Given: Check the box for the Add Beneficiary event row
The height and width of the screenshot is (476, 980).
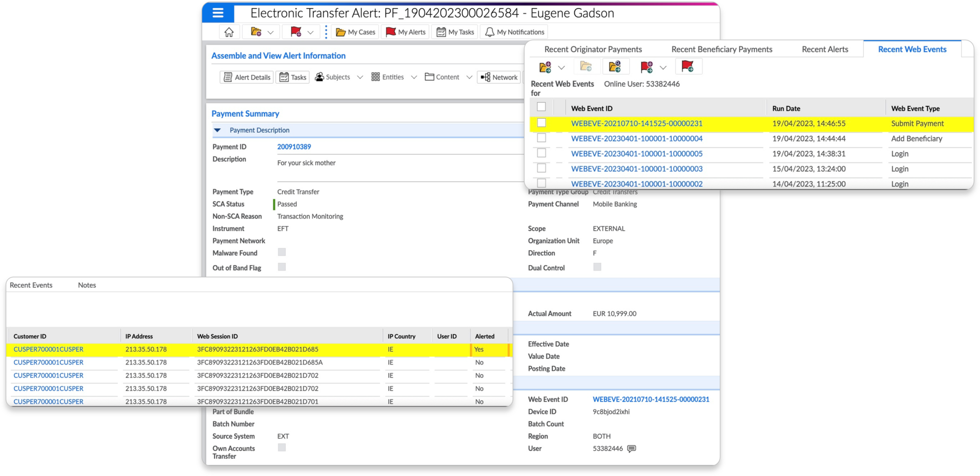Looking at the screenshot, I should pyautogui.click(x=541, y=138).
